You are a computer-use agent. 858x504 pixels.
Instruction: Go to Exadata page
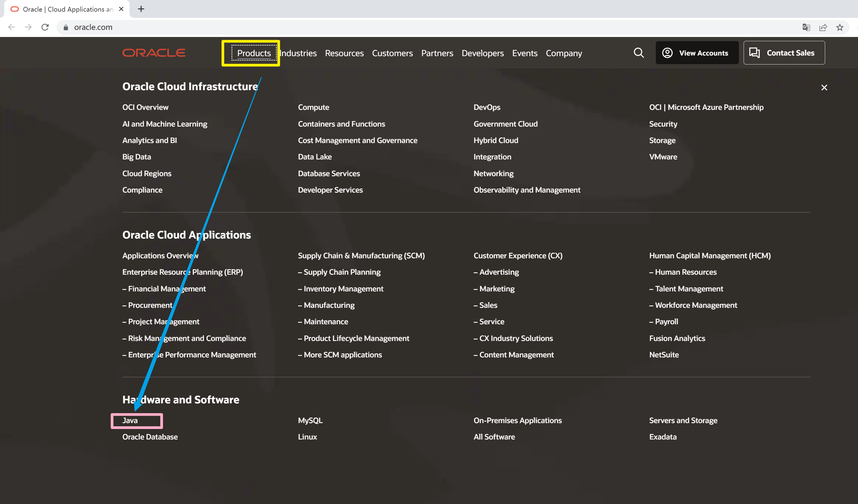click(x=663, y=437)
